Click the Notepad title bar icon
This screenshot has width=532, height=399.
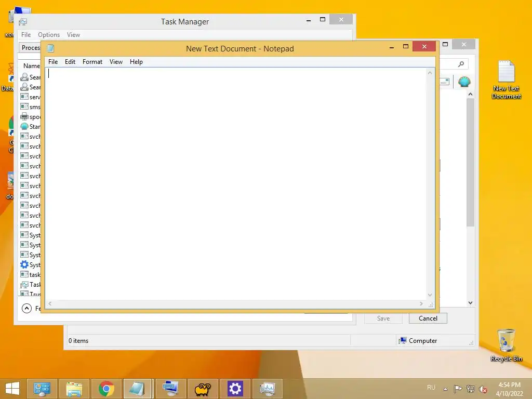pos(50,48)
